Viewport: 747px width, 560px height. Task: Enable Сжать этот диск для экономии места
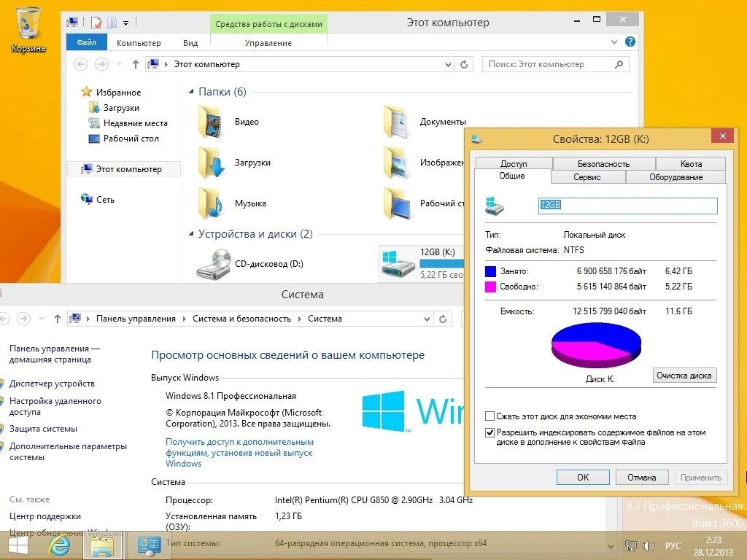click(489, 416)
